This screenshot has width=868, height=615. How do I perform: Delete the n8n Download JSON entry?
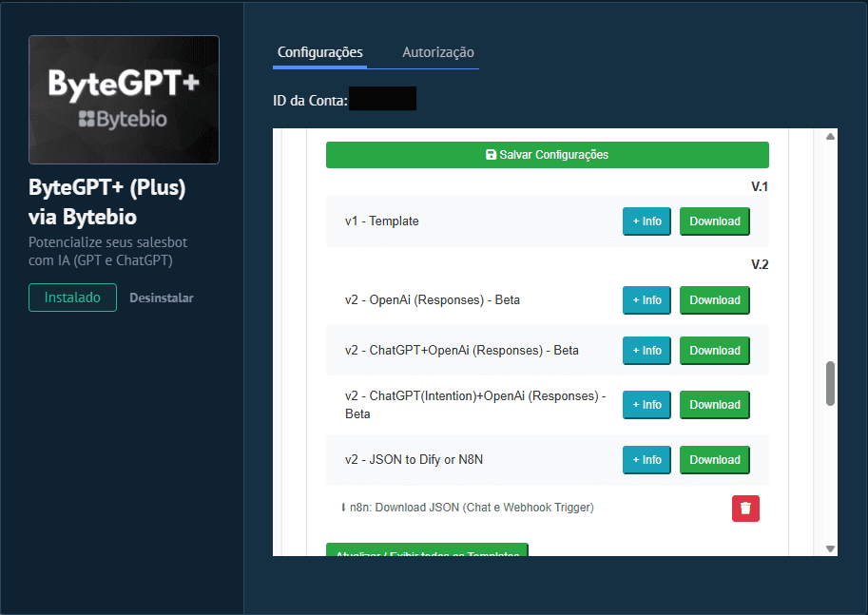745,509
